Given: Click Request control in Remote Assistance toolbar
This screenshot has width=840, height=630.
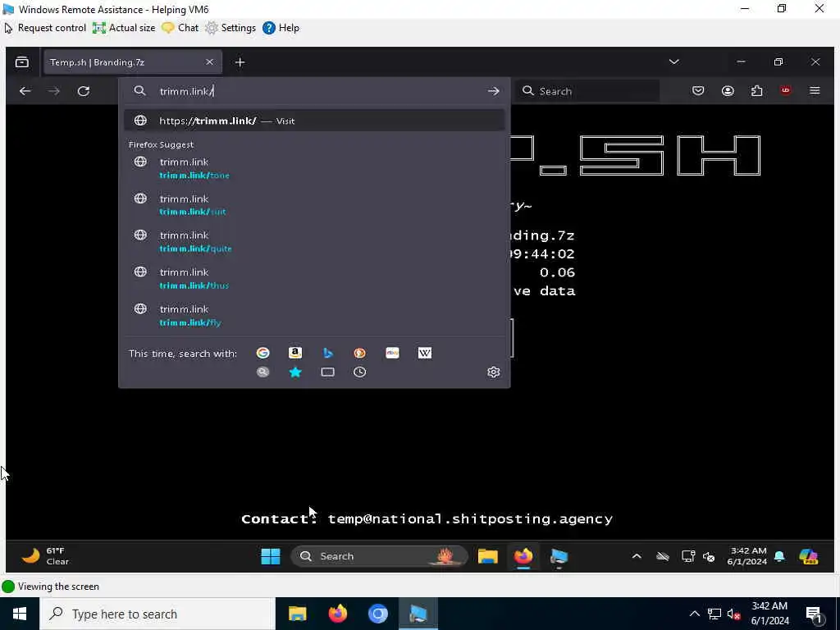Looking at the screenshot, I should (45, 28).
